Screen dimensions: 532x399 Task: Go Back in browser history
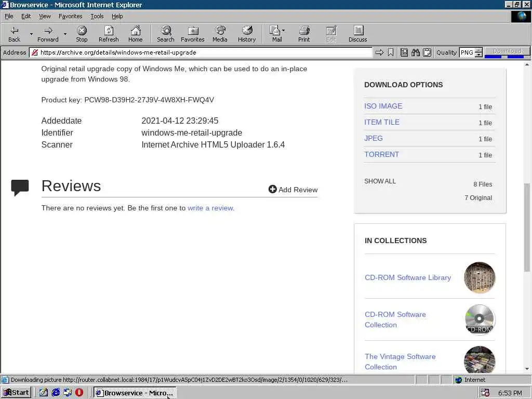pyautogui.click(x=14, y=34)
